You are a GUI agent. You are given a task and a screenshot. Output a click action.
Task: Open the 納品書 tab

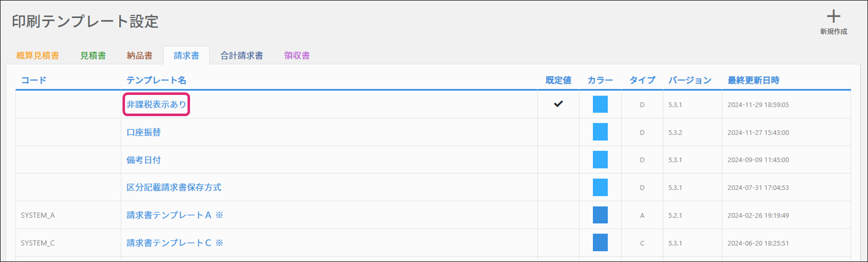(x=140, y=56)
